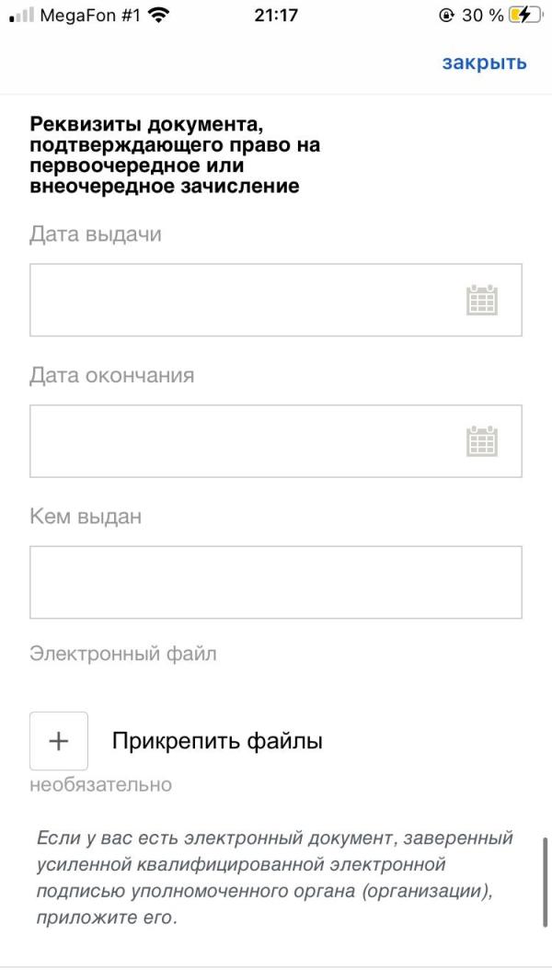Select the Реквизиты документа section heading

(175, 154)
